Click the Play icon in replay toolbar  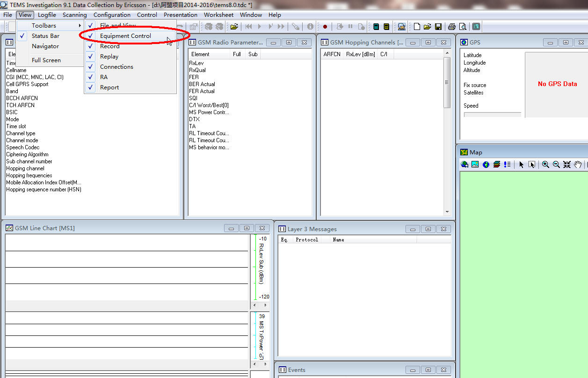pos(260,27)
